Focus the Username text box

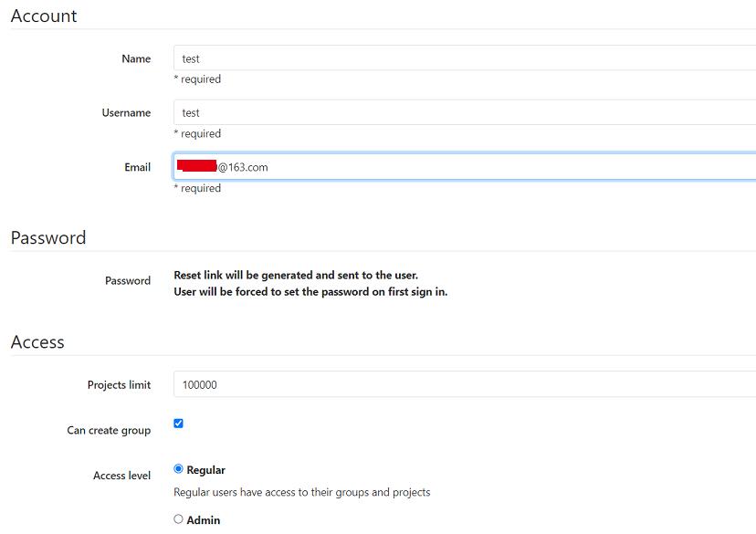tap(464, 112)
